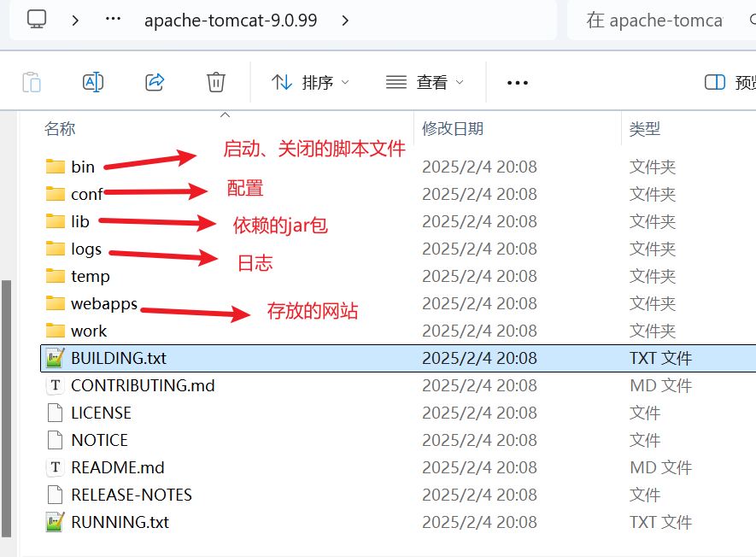756x557 pixels.
Task: Click 'MD 文件' type in README.md row
Action: tap(660, 467)
